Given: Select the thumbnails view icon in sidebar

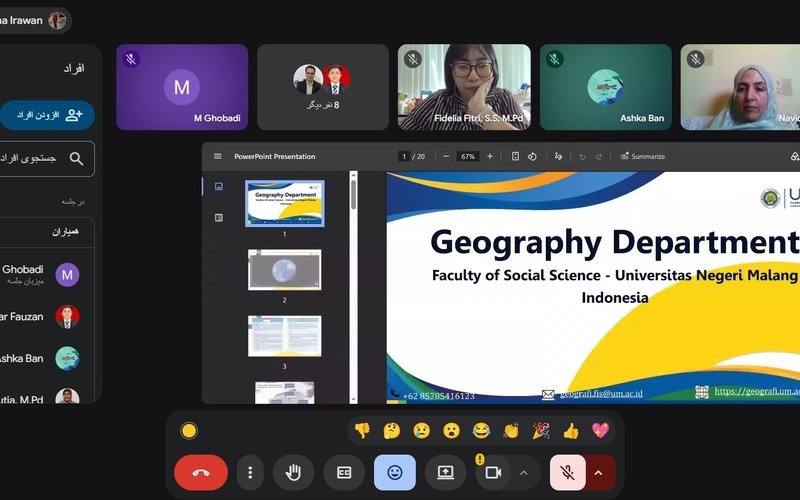Looking at the screenshot, I should click(219, 186).
